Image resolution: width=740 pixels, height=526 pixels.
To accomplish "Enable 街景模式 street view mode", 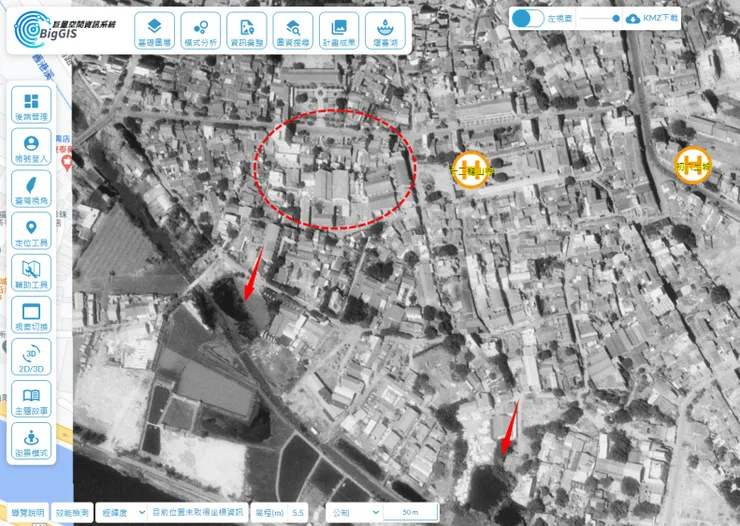I will click(x=31, y=441).
